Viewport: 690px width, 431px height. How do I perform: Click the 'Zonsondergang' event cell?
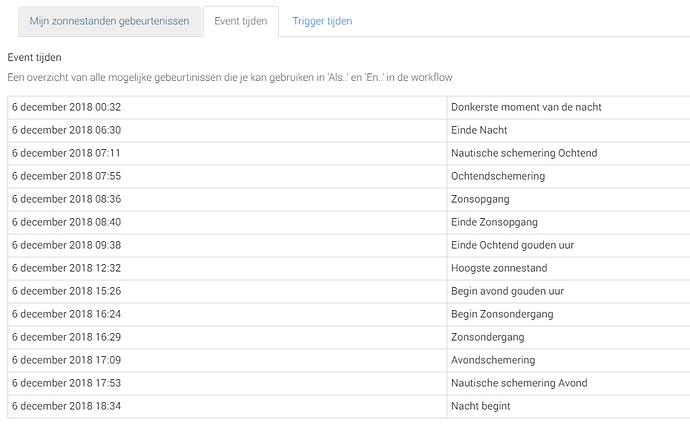coord(489,337)
